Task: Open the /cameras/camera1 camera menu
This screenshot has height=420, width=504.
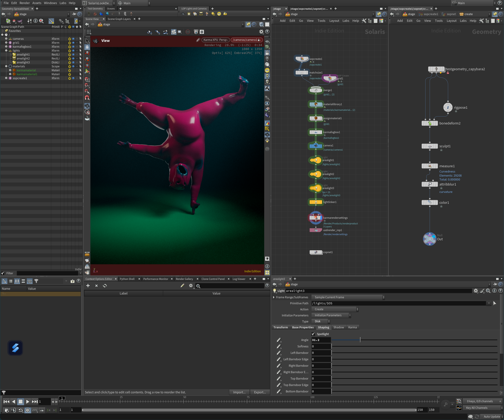Action: tap(247, 40)
